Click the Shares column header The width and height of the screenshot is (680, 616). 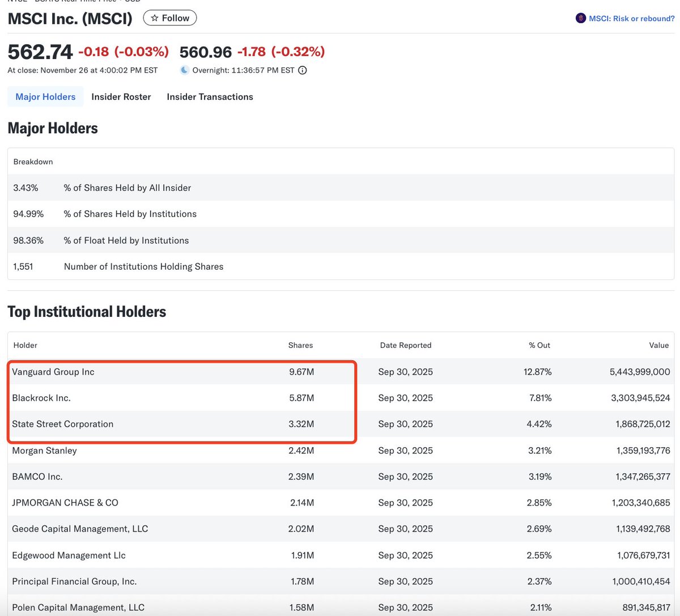[x=300, y=345]
